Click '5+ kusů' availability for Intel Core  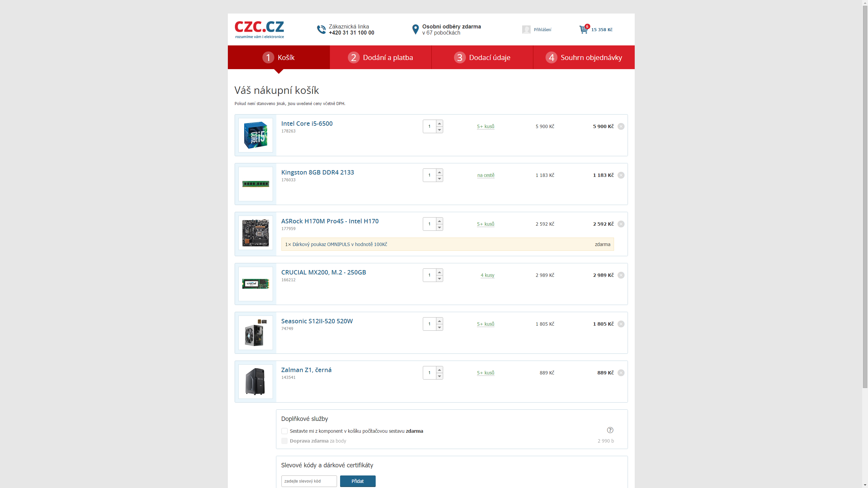(x=486, y=126)
